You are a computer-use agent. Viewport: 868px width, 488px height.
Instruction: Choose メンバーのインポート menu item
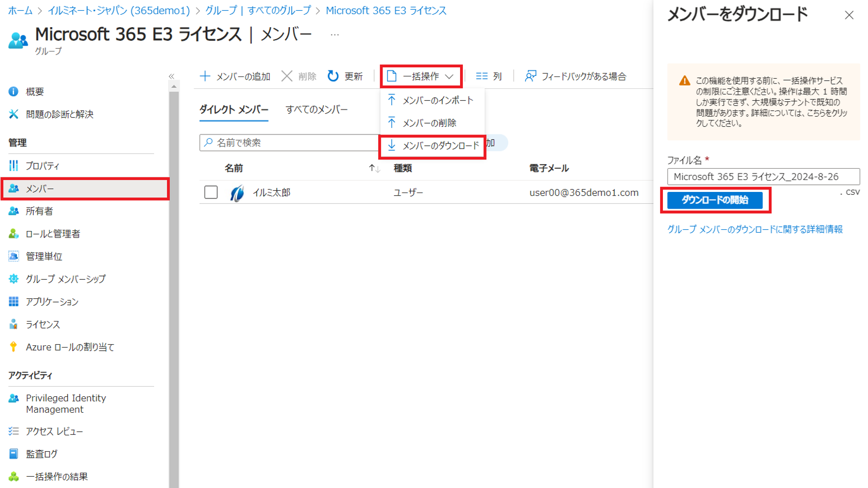click(x=432, y=100)
